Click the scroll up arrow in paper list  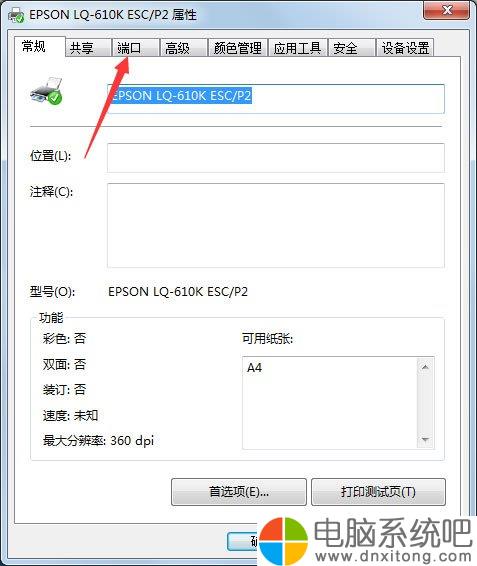pos(425,367)
